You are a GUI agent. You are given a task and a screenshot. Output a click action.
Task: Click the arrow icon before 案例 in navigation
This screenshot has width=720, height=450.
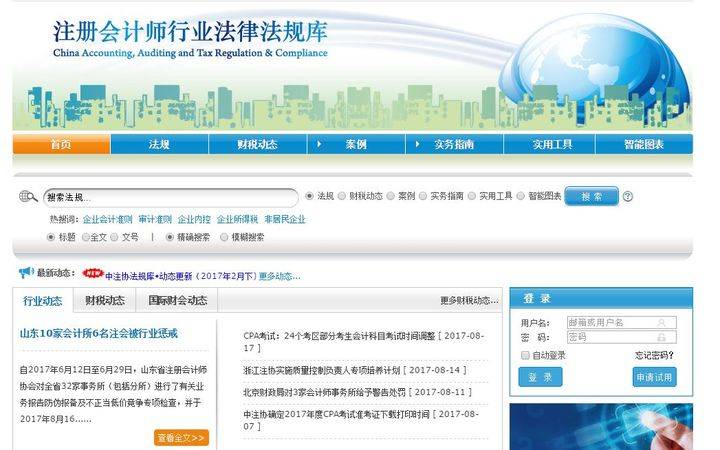(319, 145)
